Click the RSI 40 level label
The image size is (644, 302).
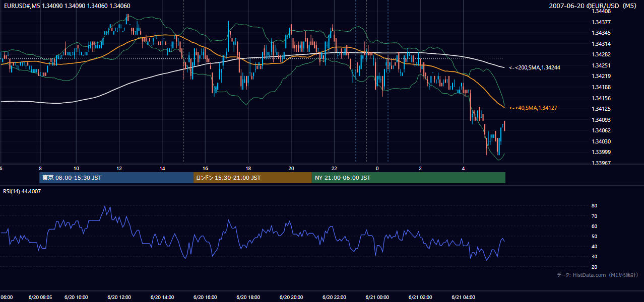[x=594, y=246]
